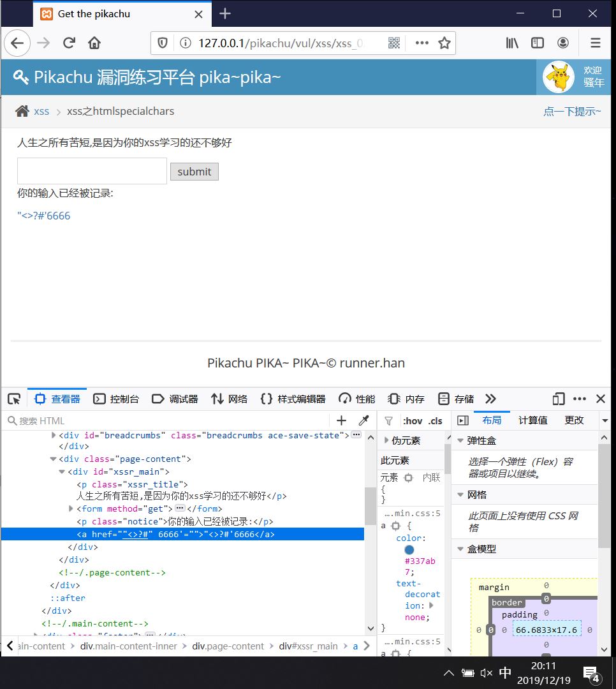Viewport: 616px width, 689px height.
Task: Expand the breadcrumbs div node
Action: pos(54,436)
